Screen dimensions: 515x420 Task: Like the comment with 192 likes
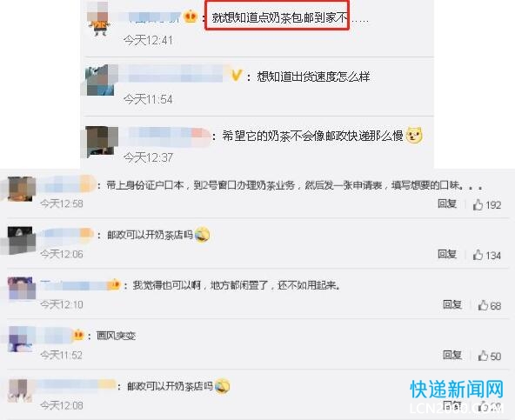click(x=478, y=205)
